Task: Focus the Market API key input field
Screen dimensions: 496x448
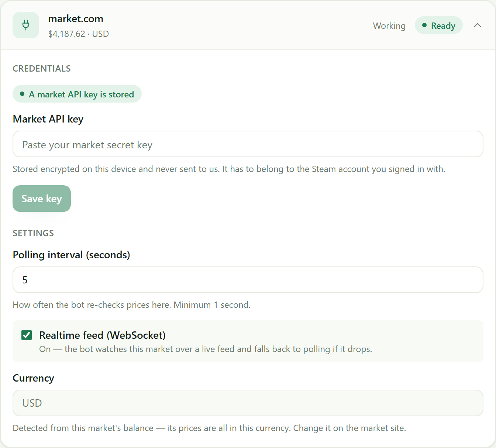Action: click(248, 144)
